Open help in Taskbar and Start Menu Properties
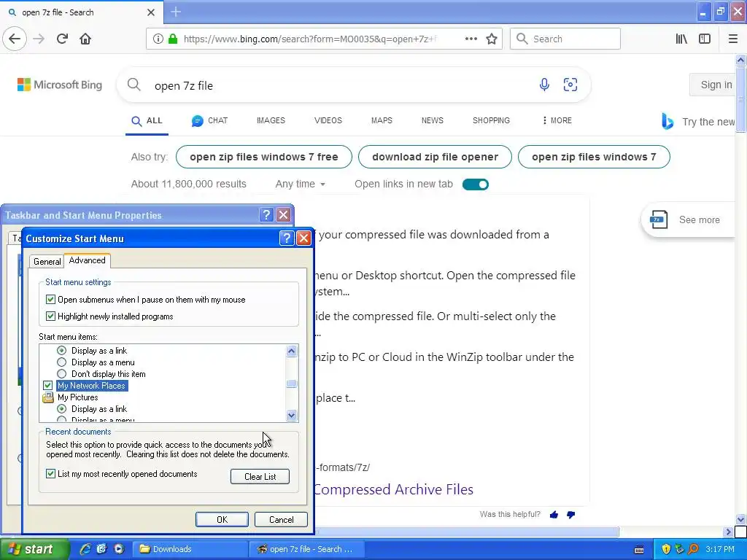 point(266,215)
